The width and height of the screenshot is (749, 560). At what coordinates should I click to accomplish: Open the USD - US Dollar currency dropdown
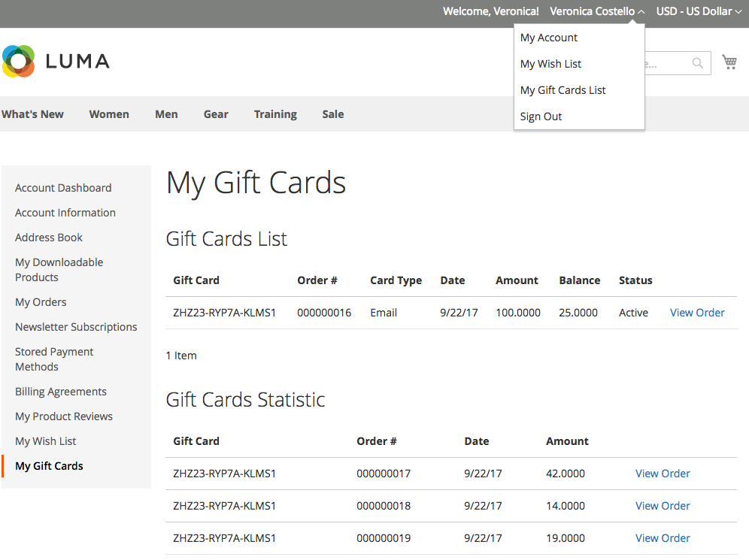pos(699,11)
